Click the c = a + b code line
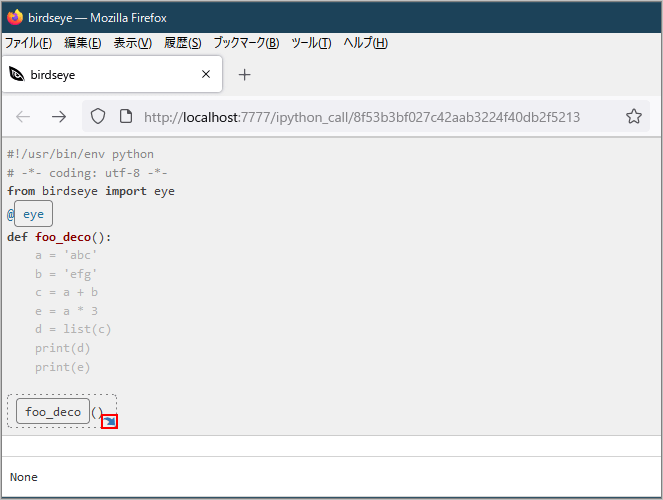The image size is (663, 500). click(66, 292)
